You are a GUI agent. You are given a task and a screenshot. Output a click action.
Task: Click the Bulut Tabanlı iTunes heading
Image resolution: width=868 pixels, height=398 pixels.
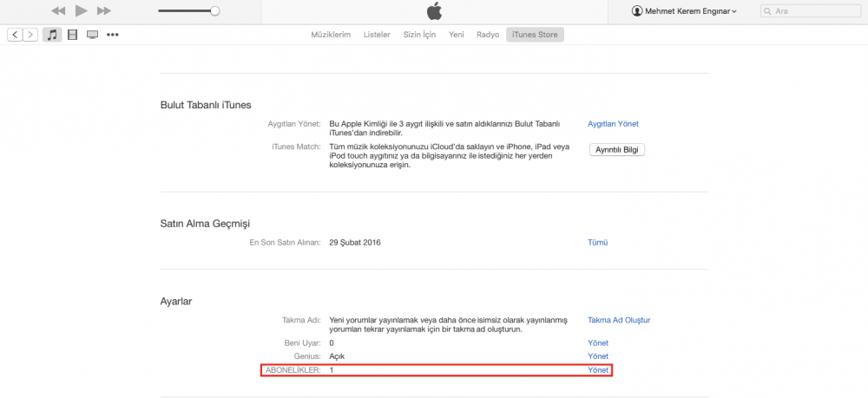click(206, 105)
